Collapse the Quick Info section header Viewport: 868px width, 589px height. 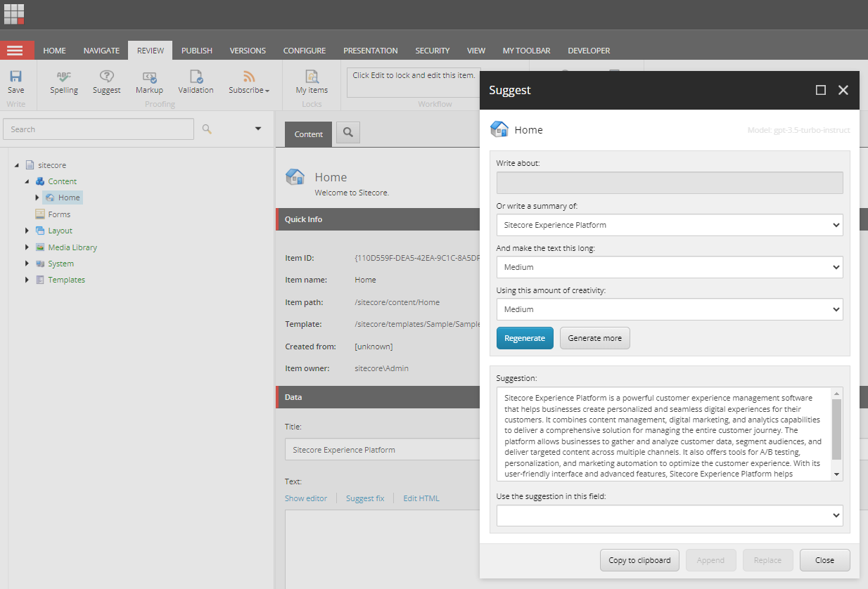click(378, 219)
